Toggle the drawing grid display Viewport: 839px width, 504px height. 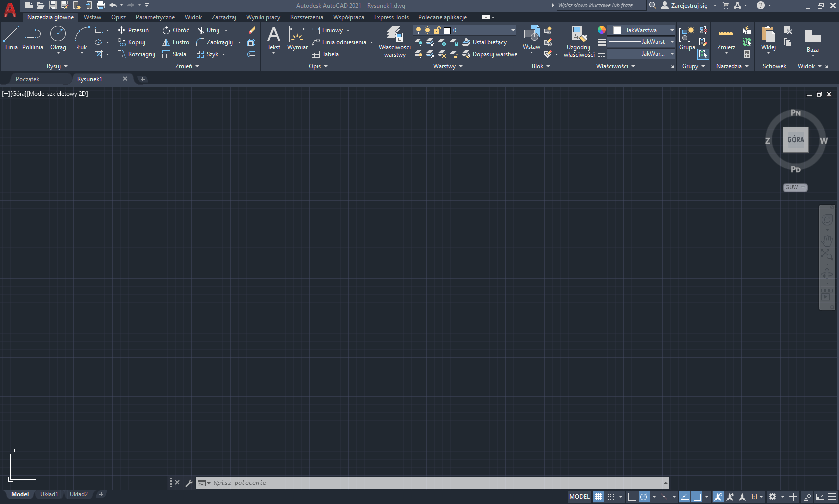(x=598, y=497)
